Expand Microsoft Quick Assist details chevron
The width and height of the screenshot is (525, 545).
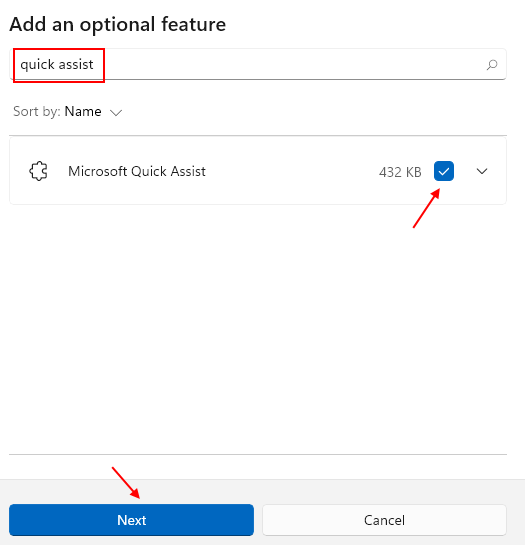coord(482,171)
